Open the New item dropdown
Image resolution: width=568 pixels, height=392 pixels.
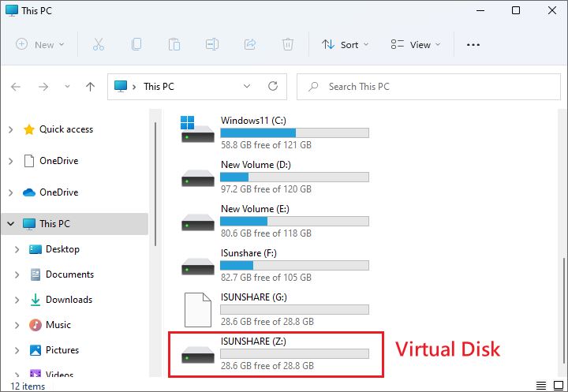[40, 45]
